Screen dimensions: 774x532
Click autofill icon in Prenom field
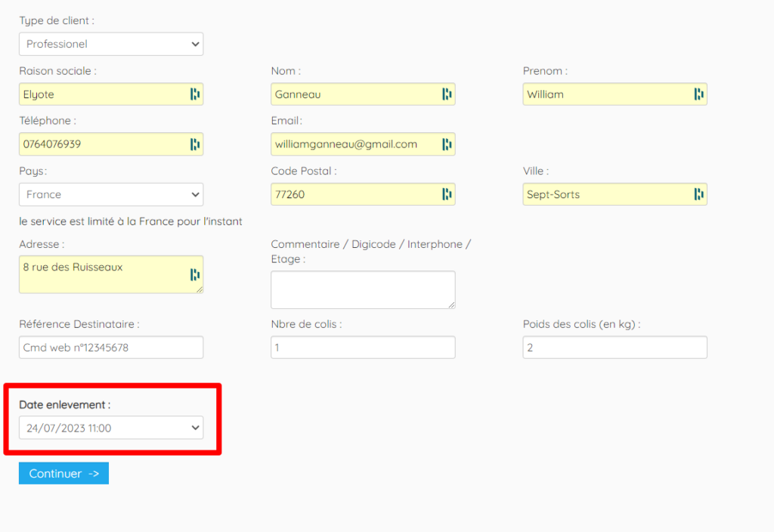pos(698,94)
